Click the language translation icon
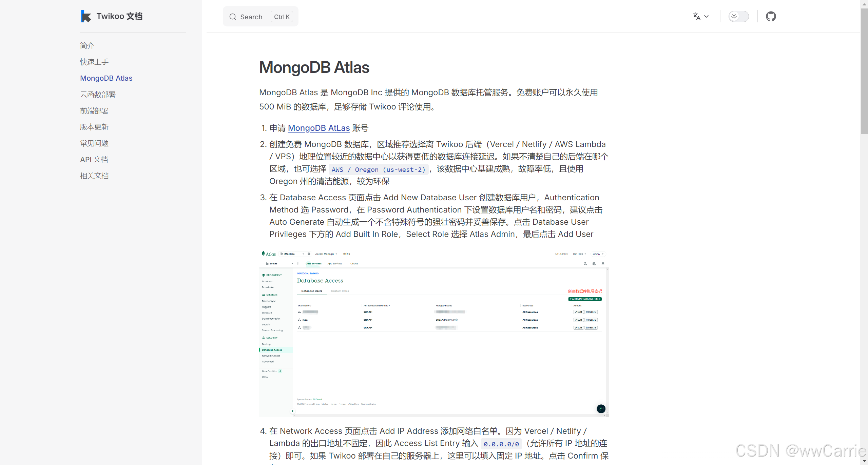The image size is (868, 465). click(697, 16)
